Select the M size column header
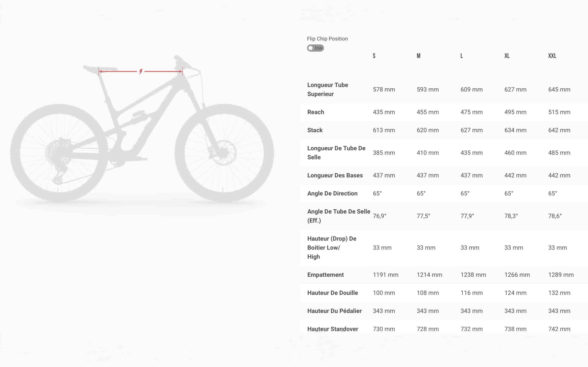This screenshot has width=588, height=367. (418, 56)
